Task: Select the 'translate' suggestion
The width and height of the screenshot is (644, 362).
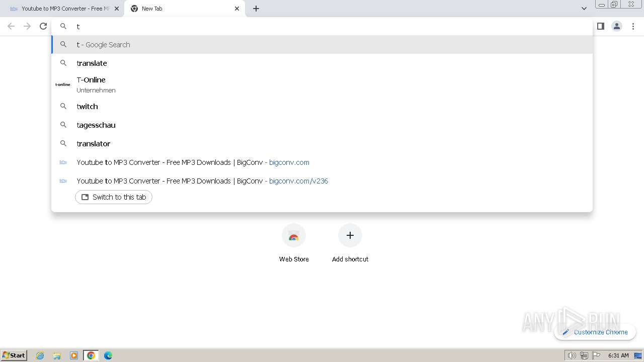Action: click(x=322, y=63)
